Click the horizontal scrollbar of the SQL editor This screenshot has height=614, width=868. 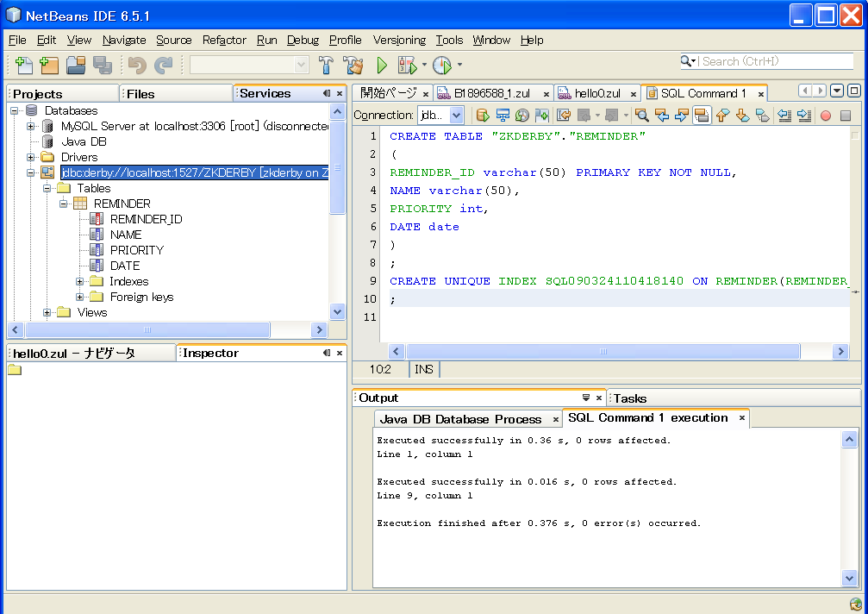point(603,351)
